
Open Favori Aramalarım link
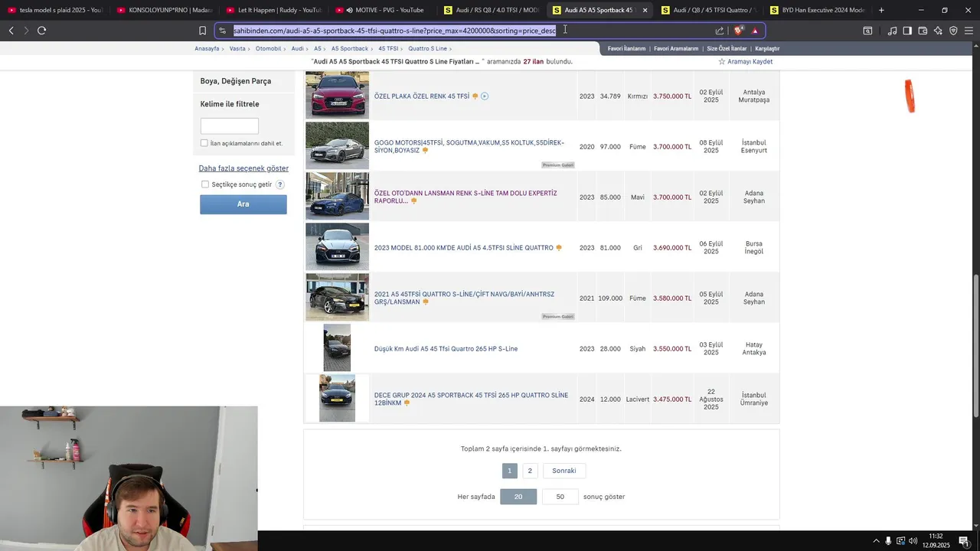[x=676, y=48]
